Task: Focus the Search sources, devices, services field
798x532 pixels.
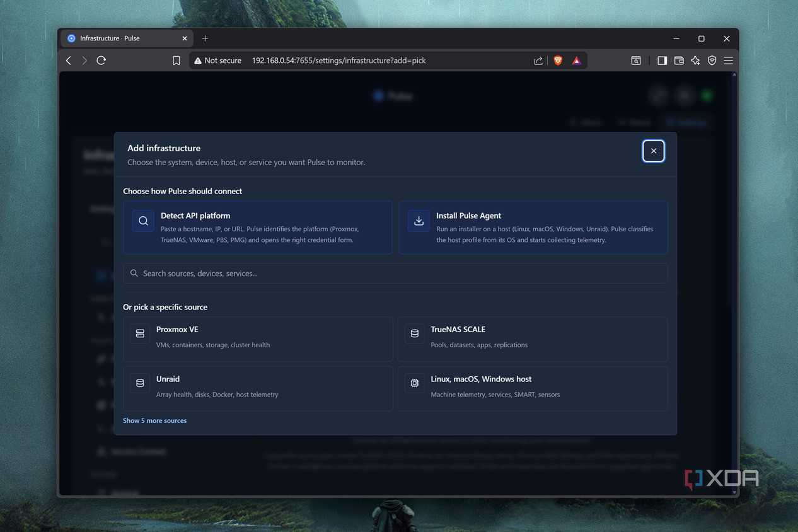Action: click(x=395, y=274)
